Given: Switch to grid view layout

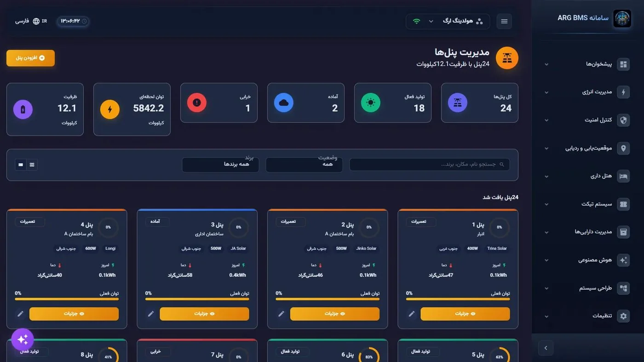Looking at the screenshot, I should pyautogui.click(x=32, y=164).
